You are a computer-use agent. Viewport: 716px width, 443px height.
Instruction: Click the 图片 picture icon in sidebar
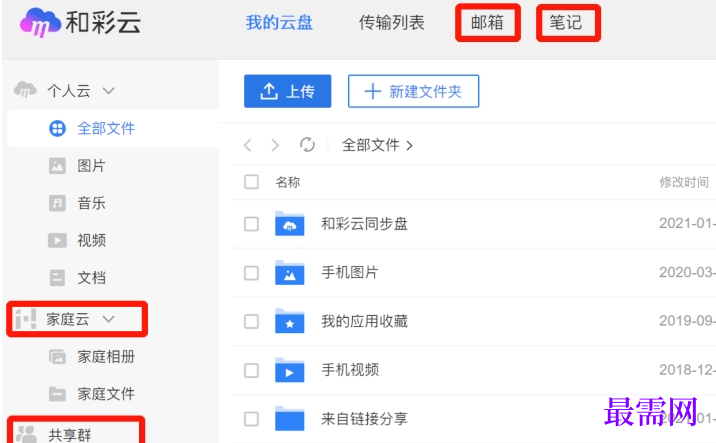(57, 166)
